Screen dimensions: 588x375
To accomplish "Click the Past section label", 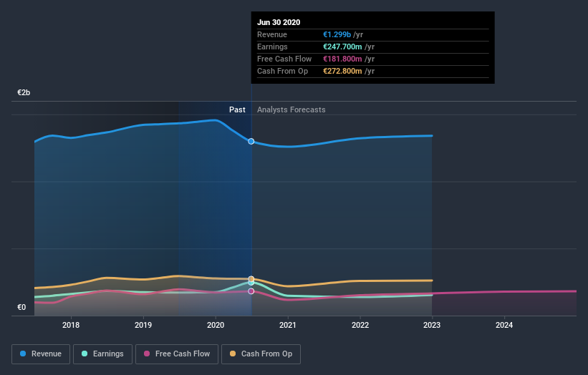I will [237, 109].
